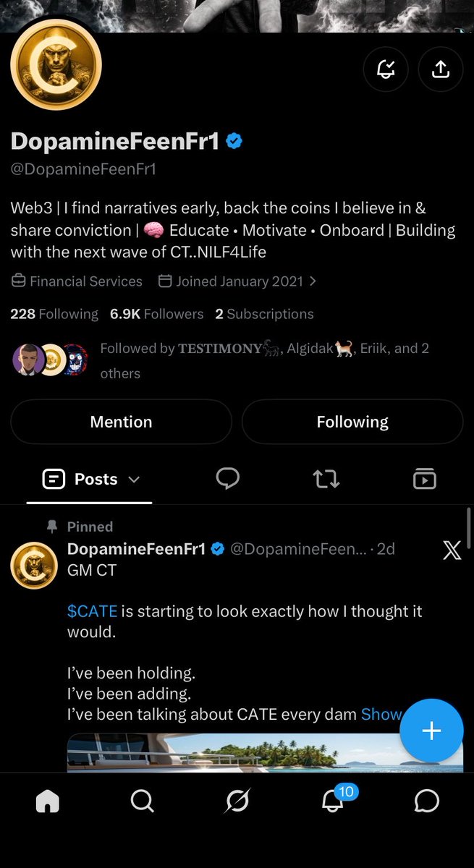Open the pinned post's X Grok icon
Screen dimensions: 474x868
452,551
